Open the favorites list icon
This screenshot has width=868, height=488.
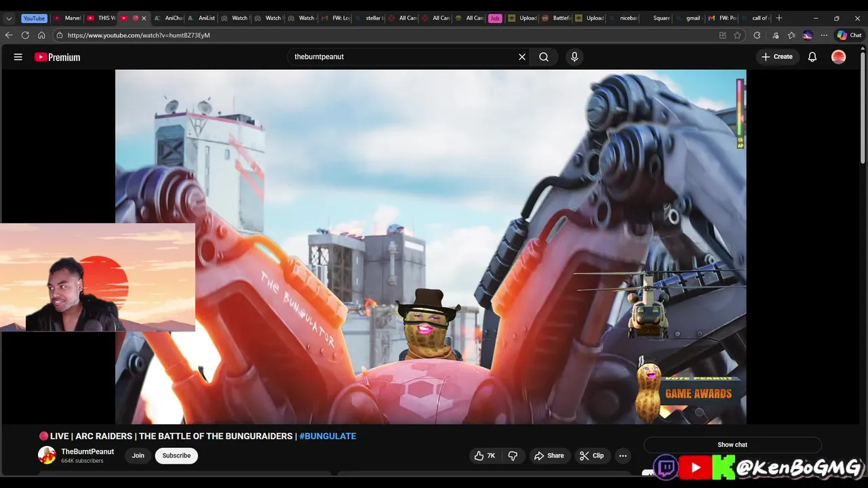pyautogui.click(x=791, y=35)
